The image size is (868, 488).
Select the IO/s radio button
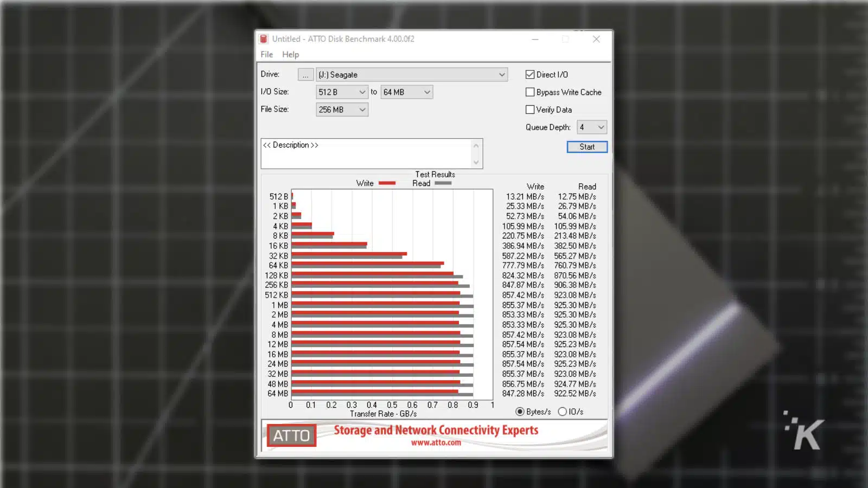click(x=563, y=412)
